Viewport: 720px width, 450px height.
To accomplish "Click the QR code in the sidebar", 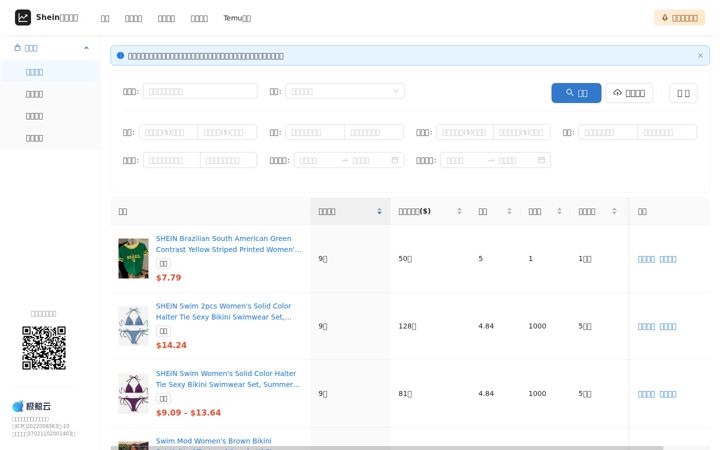I will pos(44,348).
